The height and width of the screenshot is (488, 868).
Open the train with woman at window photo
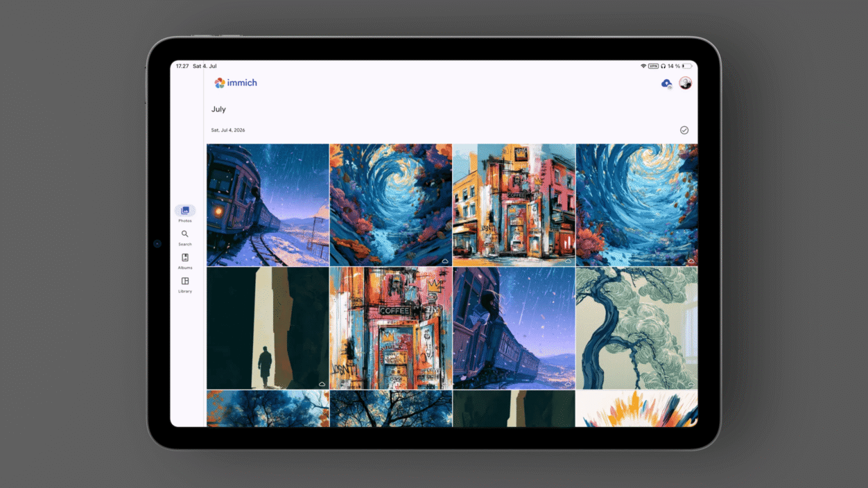point(514,329)
